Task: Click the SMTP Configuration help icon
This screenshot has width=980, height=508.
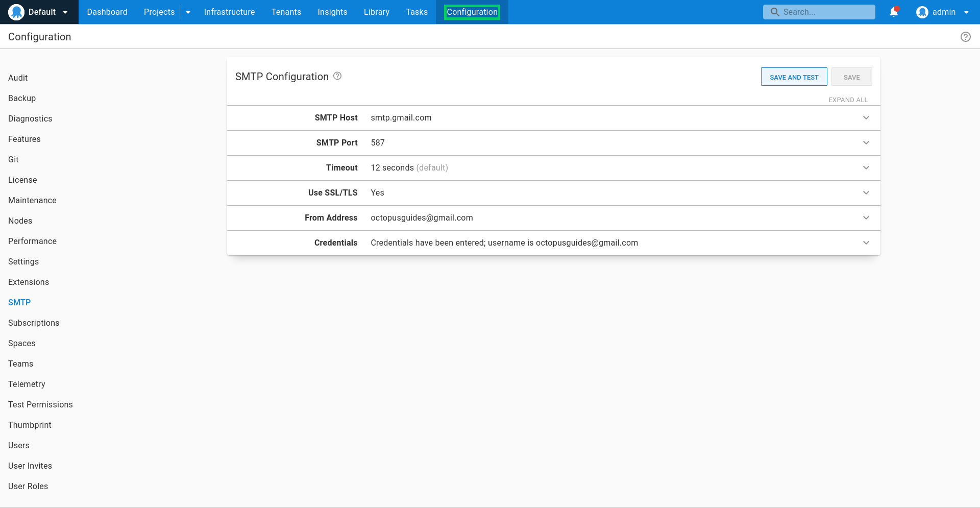Action: click(x=337, y=76)
